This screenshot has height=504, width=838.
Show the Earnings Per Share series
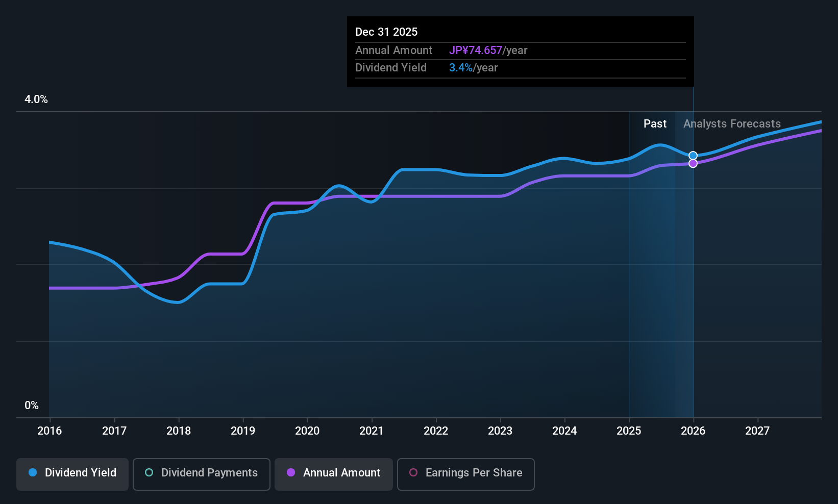tap(466, 474)
